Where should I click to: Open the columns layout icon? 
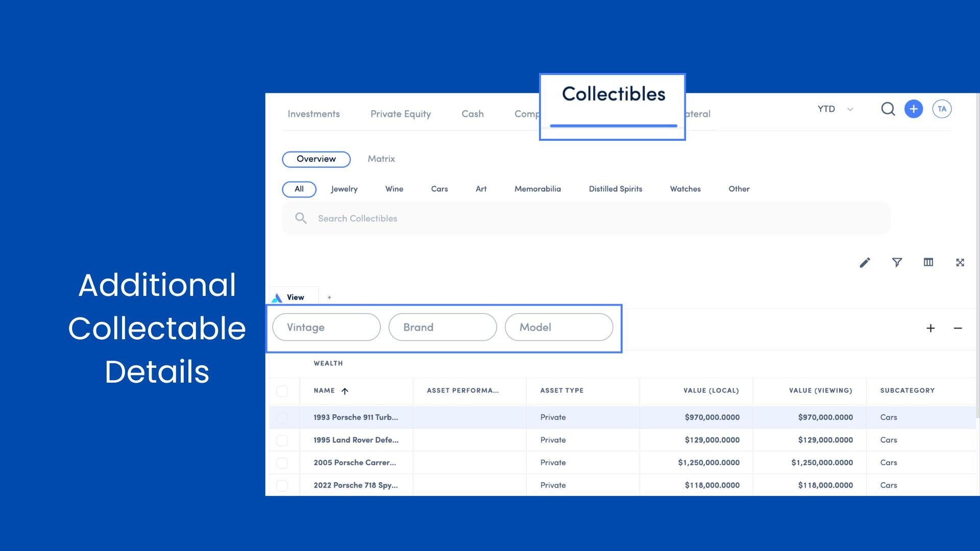(928, 262)
